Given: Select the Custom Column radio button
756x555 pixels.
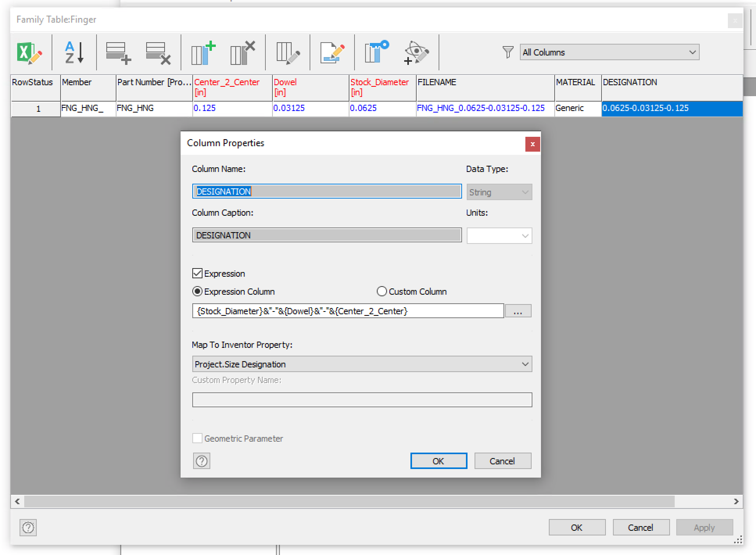Looking at the screenshot, I should [382, 291].
